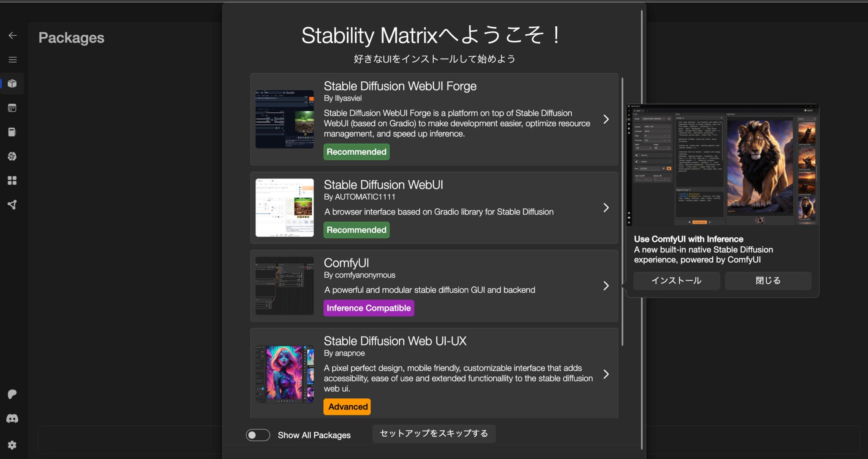The width and height of the screenshot is (868, 459).
Task: Open the Discord community icon
Action: click(x=12, y=419)
